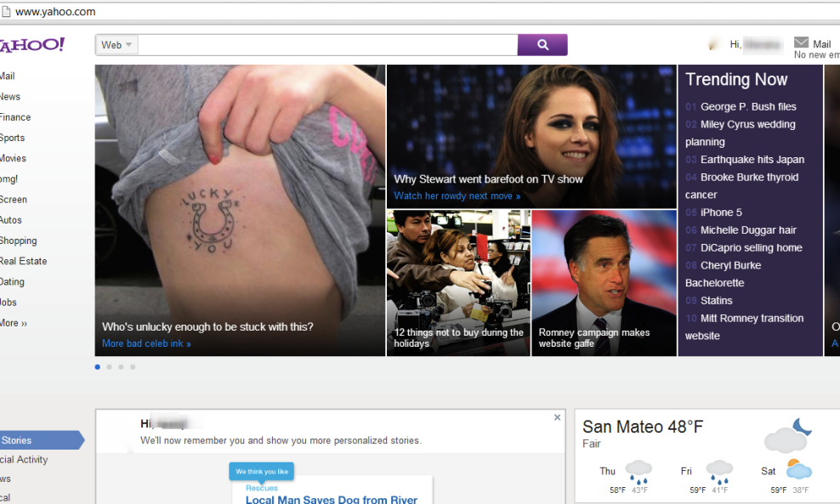840x504 pixels.
Task: Open trending 'Miley Cyrus wedding planning'
Action: 741,133
